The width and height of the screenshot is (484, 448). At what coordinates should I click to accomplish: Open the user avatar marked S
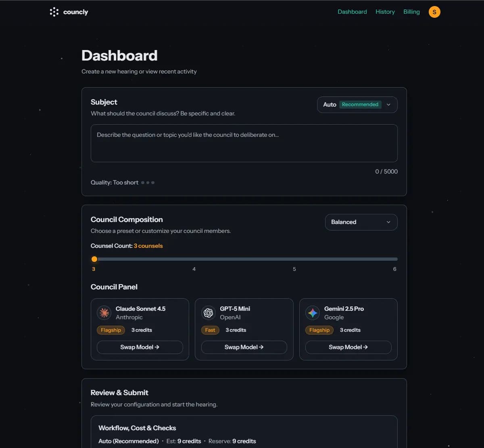pos(434,12)
